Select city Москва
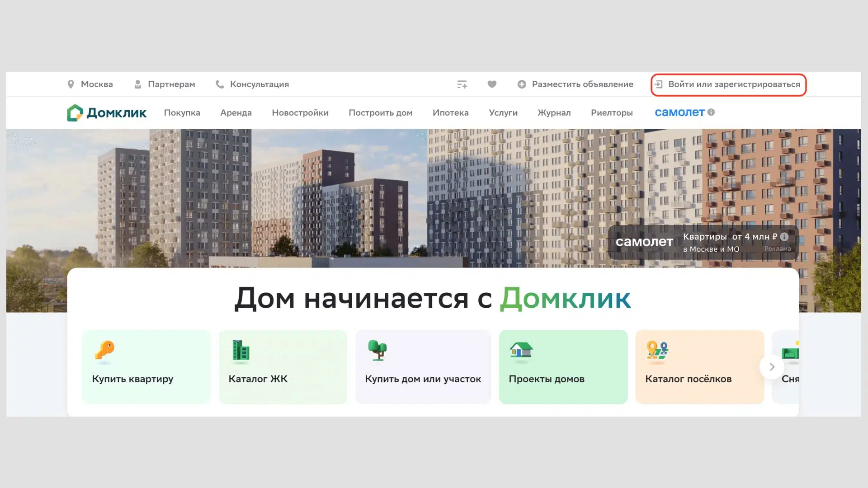Viewport: 868px width, 488px height. click(97, 84)
